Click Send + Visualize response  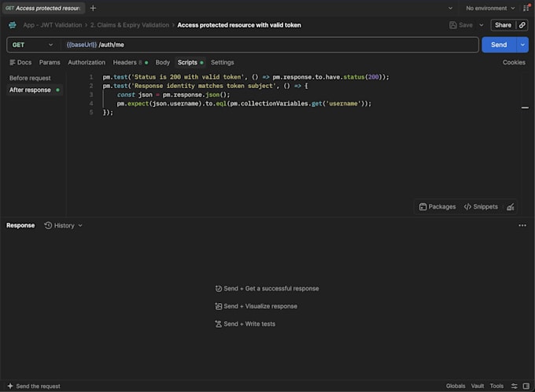[256, 306]
